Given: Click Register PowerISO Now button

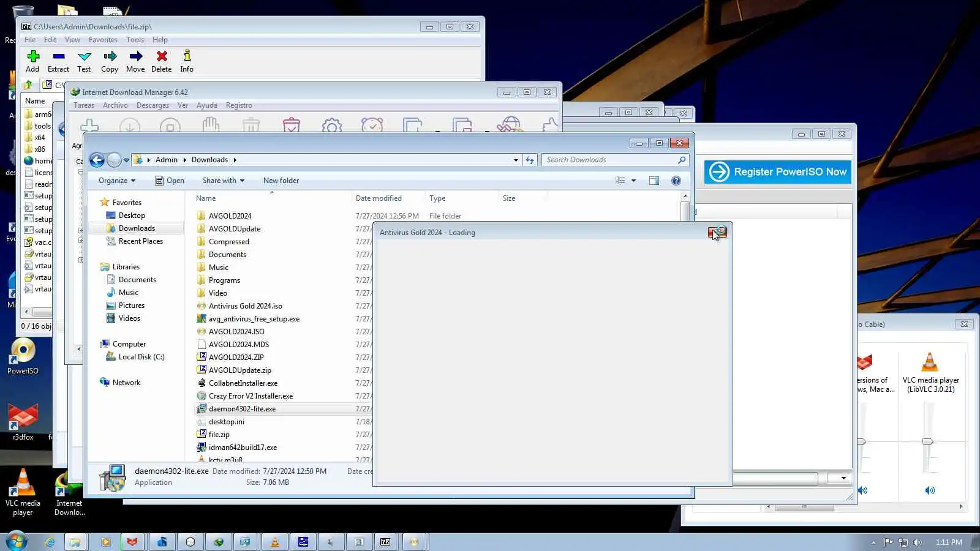Looking at the screenshot, I should pos(778,172).
